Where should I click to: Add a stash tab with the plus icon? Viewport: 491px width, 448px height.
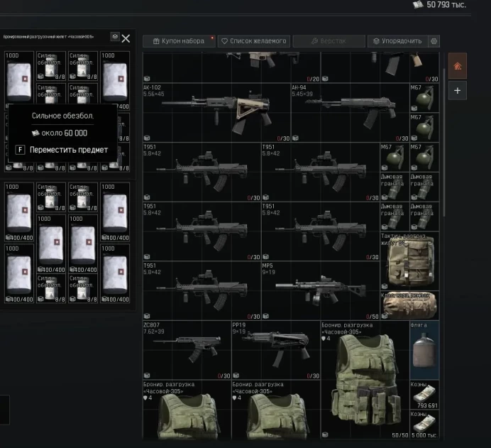tap(458, 91)
